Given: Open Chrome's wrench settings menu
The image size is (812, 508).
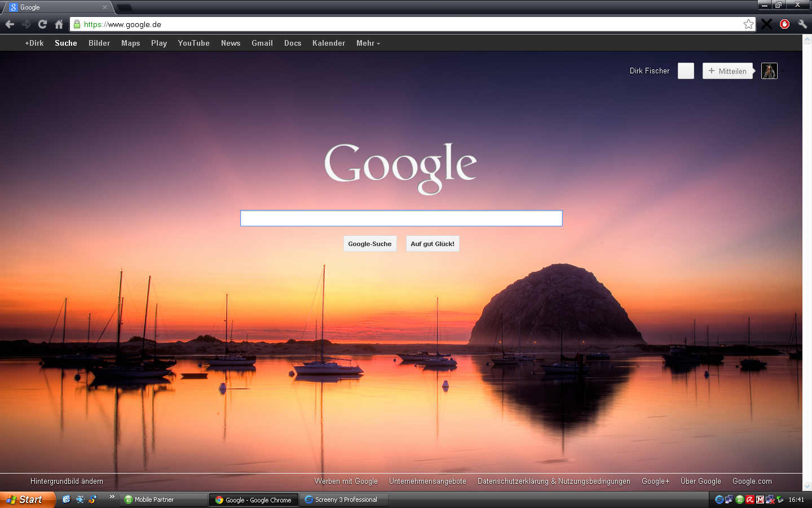Looking at the screenshot, I should pyautogui.click(x=802, y=24).
